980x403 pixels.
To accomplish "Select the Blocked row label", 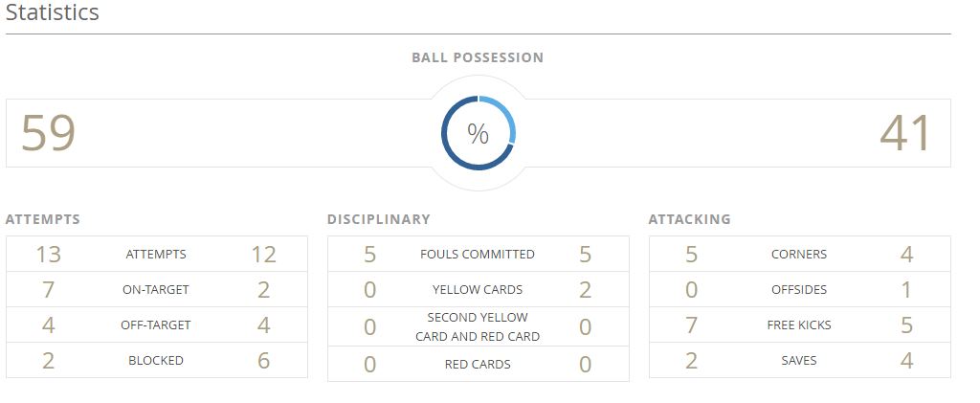I will click(x=156, y=361).
